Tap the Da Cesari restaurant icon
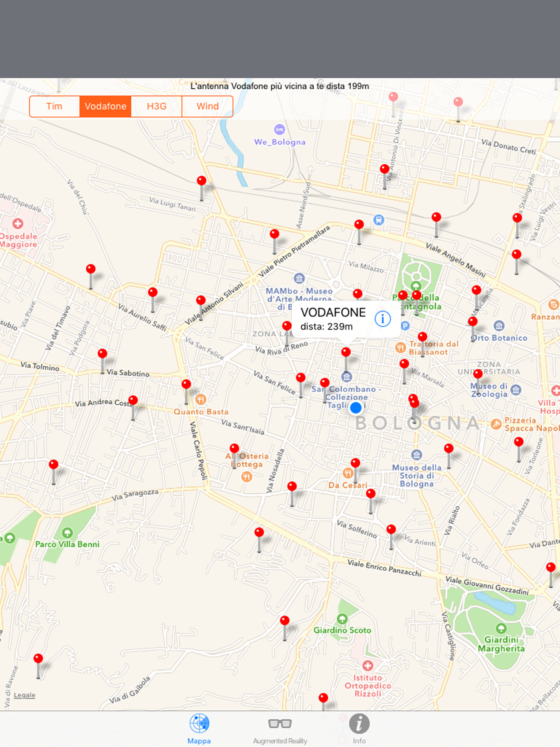This screenshot has height=747, width=560. point(348,473)
